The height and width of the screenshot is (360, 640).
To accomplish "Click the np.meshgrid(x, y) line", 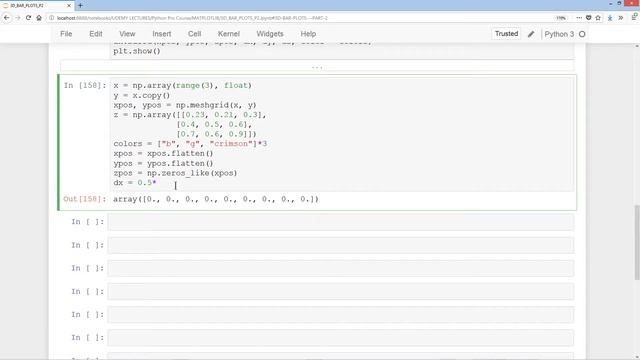I will 185,105.
